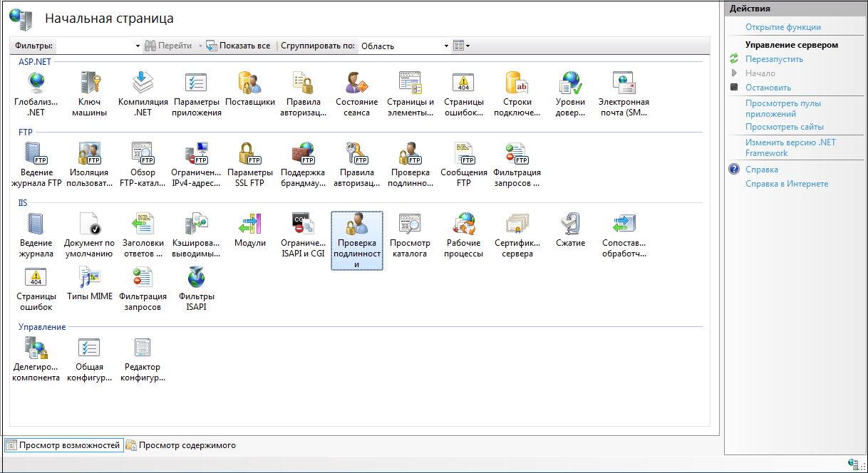
Task: Open Просмотреть сайты link
Action: click(785, 127)
